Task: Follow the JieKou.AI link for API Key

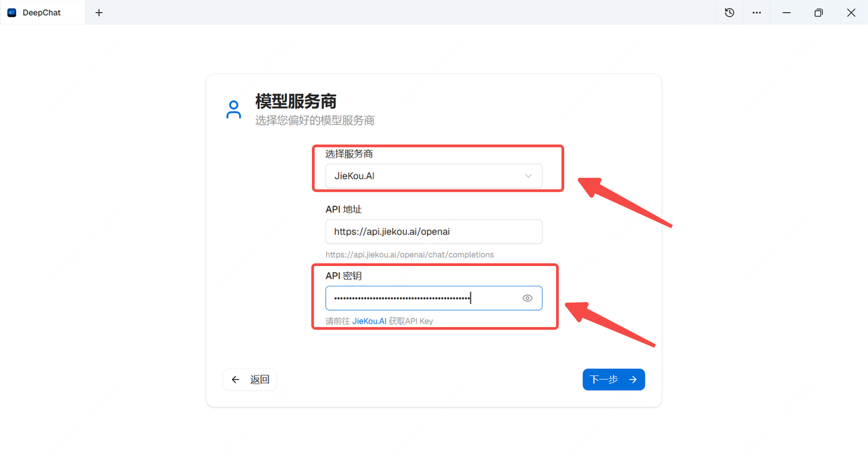Action: click(x=369, y=321)
